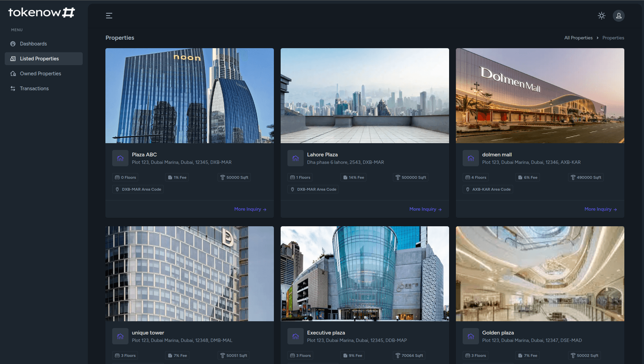Click the All Properties breadcrumb link
The image size is (644, 364).
coord(578,38)
